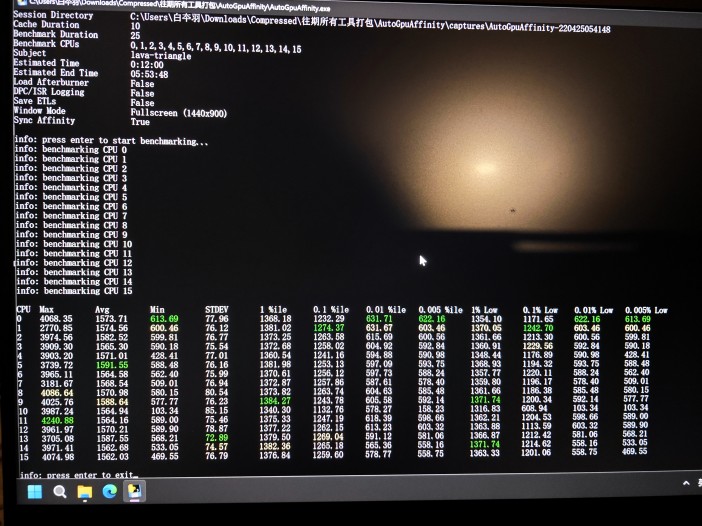Click CPU 0 max value 4068.35
Screen dimensions: 702x526
[x=56, y=319]
